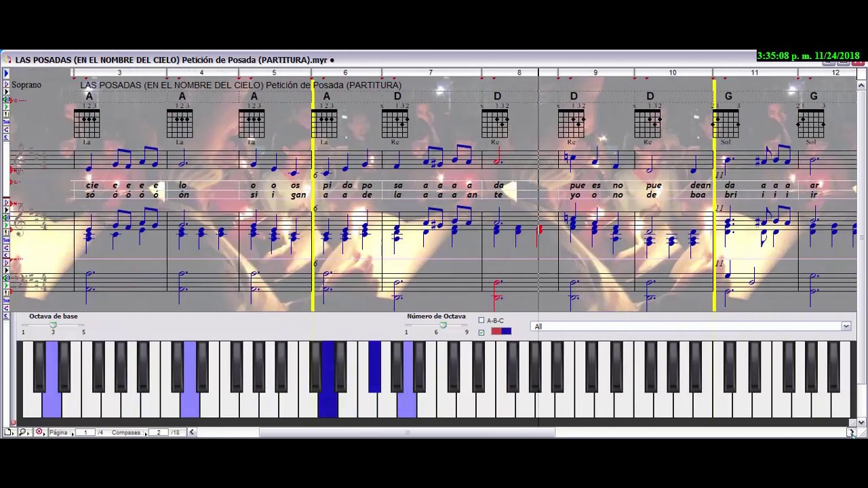Open the small arrow after Página label
The image size is (868, 488).
point(73,434)
